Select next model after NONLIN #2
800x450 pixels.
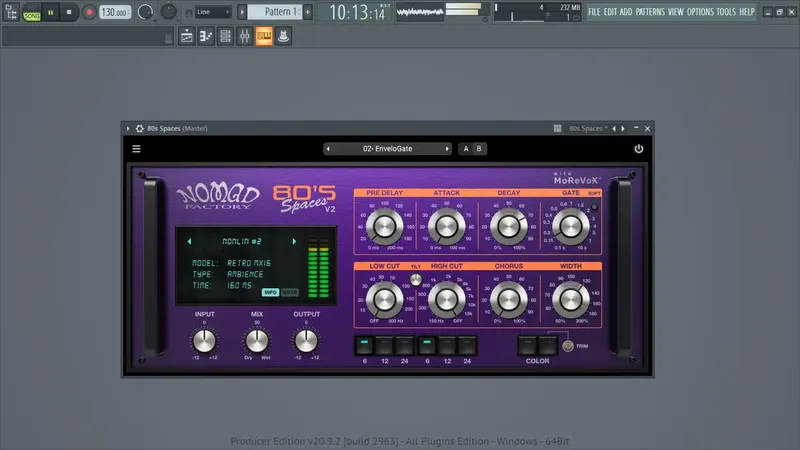pos(294,241)
